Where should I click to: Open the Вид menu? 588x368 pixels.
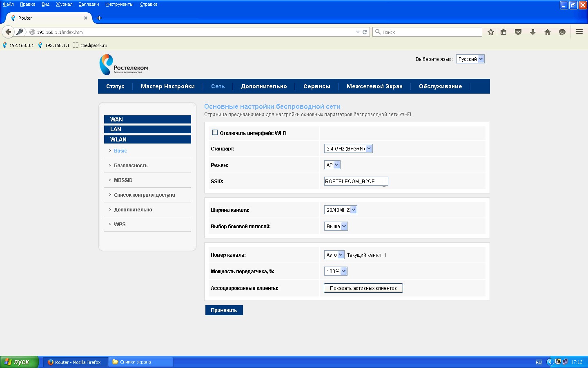[x=45, y=4]
